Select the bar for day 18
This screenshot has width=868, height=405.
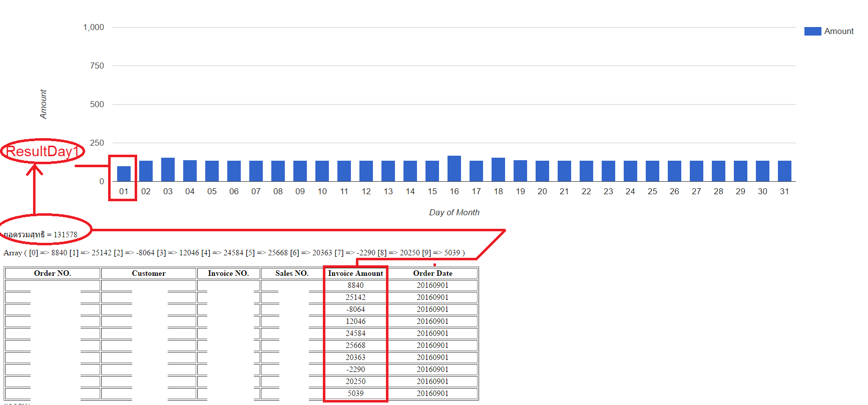[498, 170]
